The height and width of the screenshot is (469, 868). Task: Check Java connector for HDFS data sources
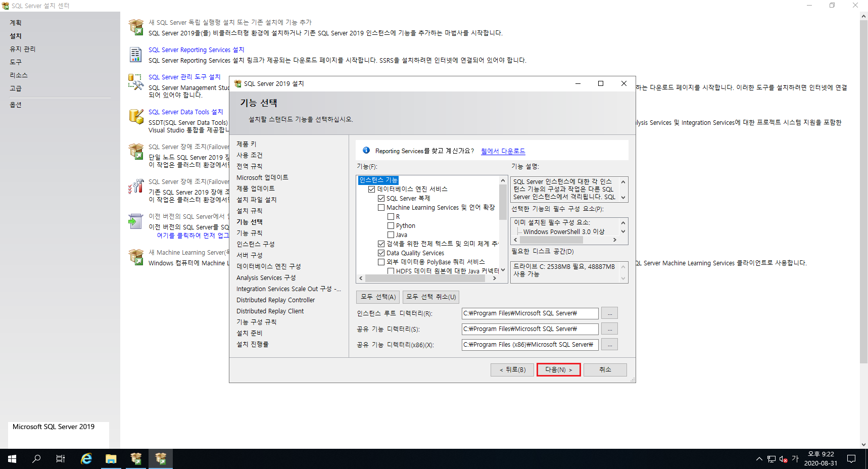coord(391,271)
